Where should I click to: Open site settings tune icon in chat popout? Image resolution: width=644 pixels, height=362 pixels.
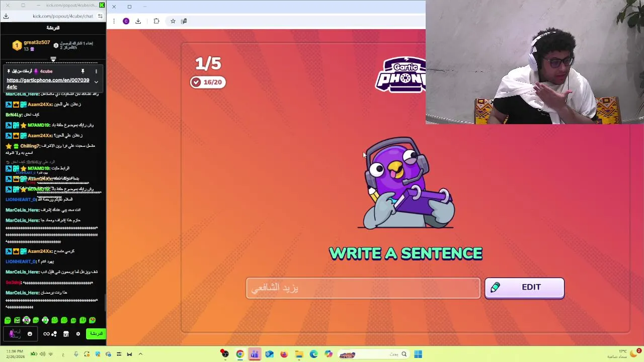(x=100, y=16)
